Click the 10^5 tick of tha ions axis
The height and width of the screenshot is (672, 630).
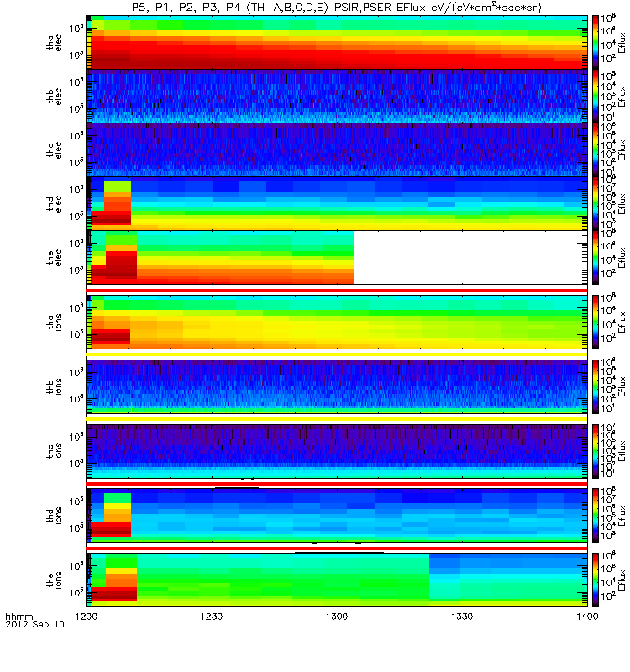(x=77, y=334)
